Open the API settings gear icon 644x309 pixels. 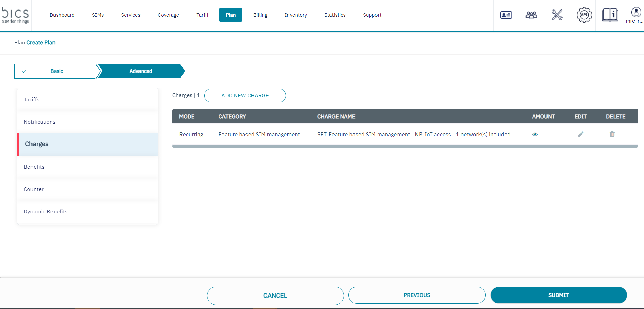(584, 15)
